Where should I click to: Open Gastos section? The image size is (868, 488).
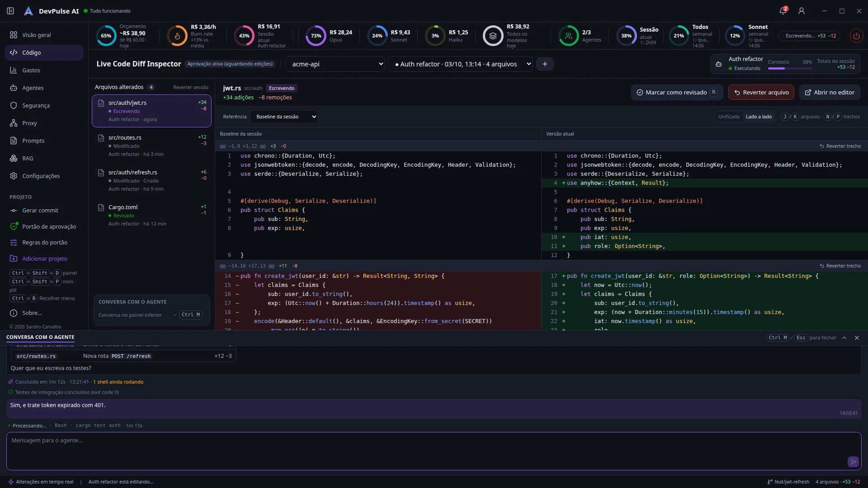[x=44, y=70]
